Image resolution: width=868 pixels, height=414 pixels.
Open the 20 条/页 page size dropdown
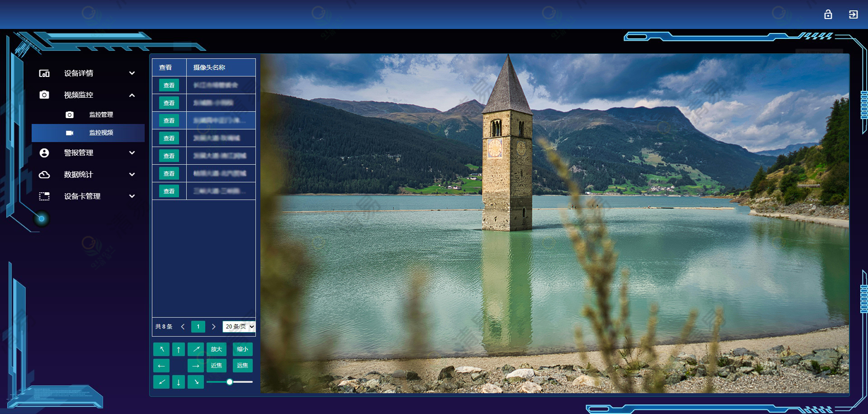click(x=239, y=327)
